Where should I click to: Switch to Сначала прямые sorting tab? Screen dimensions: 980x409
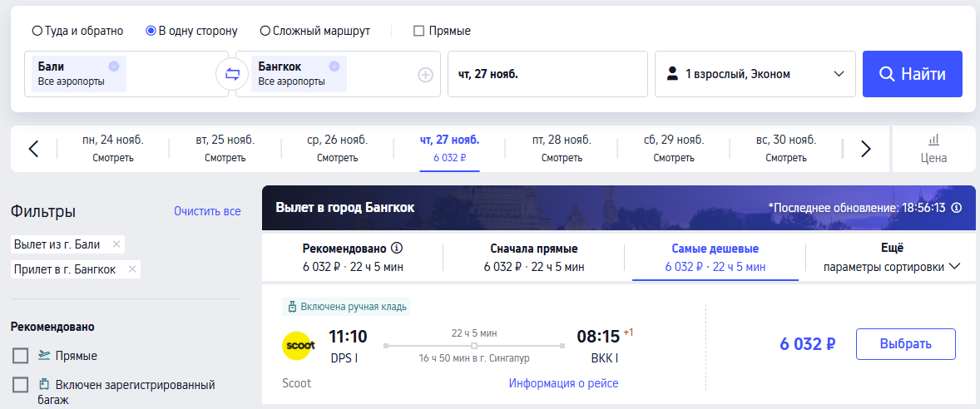[x=534, y=258]
